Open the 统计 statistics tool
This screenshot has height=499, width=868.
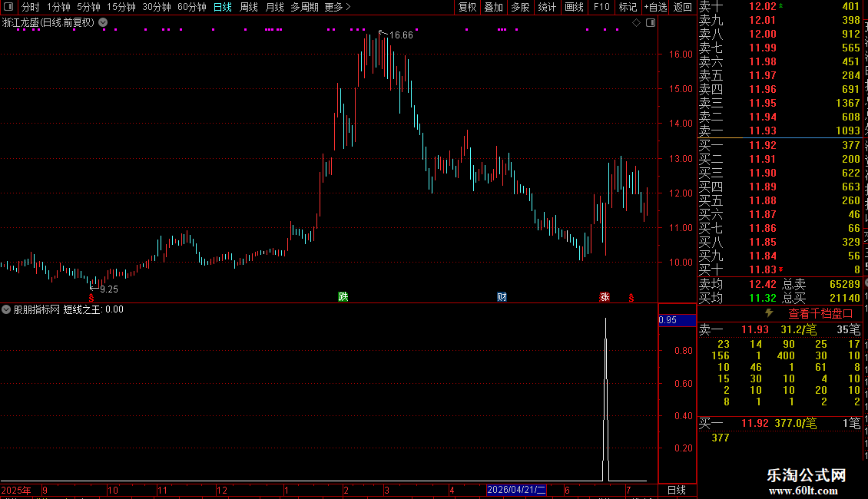(x=547, y=7)
